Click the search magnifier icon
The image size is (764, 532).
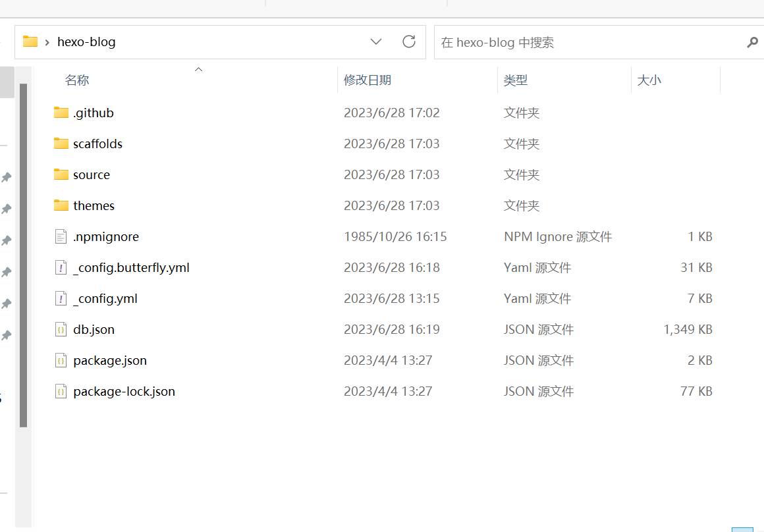tap(752, 43)
